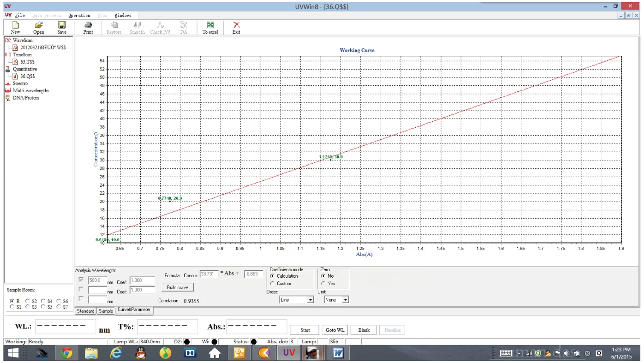Viewport: 644px width, 363px height.
Task: Open the Operation menu
Action: [79, 15]
